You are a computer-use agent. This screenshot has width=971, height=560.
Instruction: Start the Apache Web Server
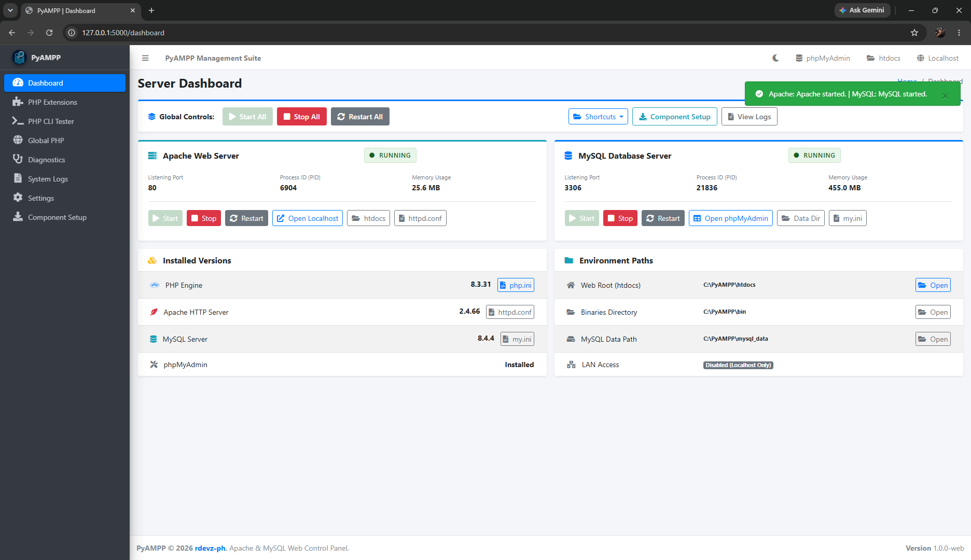pyautogui.click(x=165, y=218)
